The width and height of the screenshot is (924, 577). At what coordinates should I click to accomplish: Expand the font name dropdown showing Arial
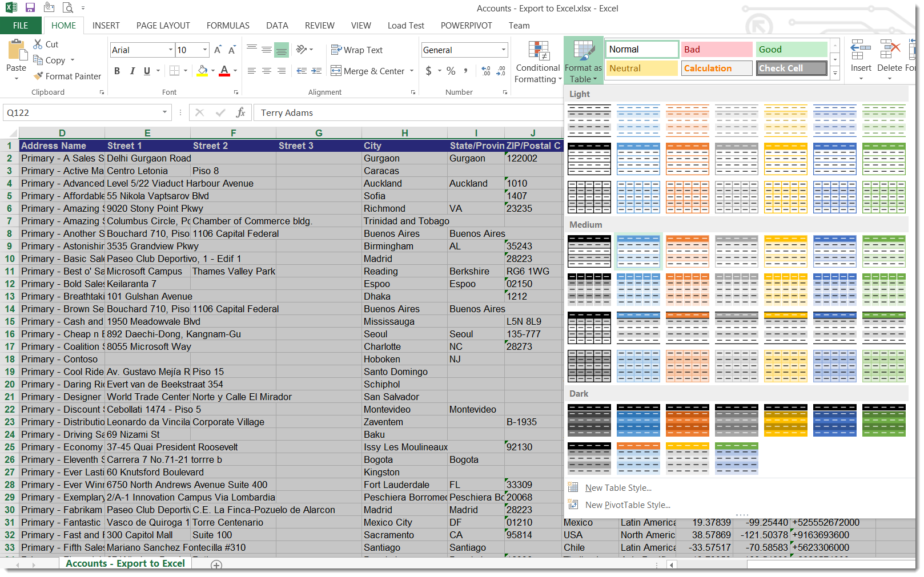click(170, 50)
